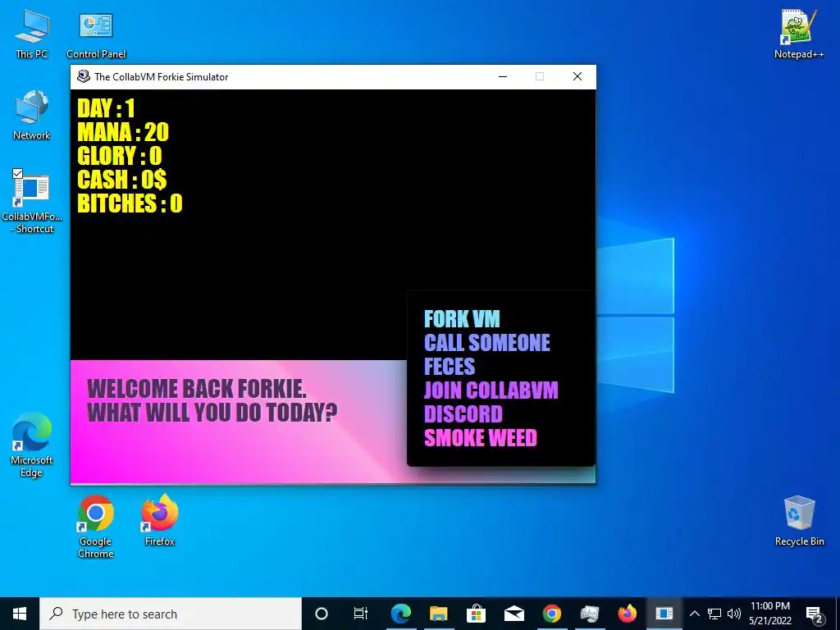Open Cortana circle button on taskbar
Image resolution: width=840 pixels, height=630 pixels.
click(x=322, y=614)
